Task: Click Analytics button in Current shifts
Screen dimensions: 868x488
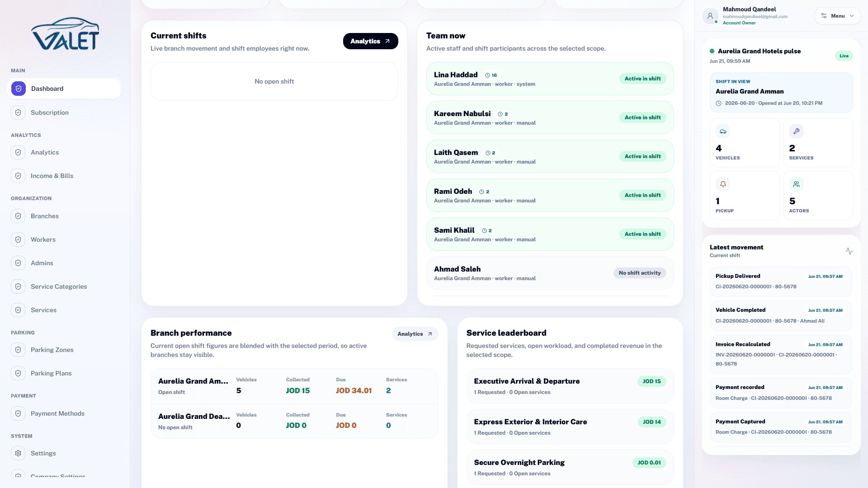Action: coord(370,41)
